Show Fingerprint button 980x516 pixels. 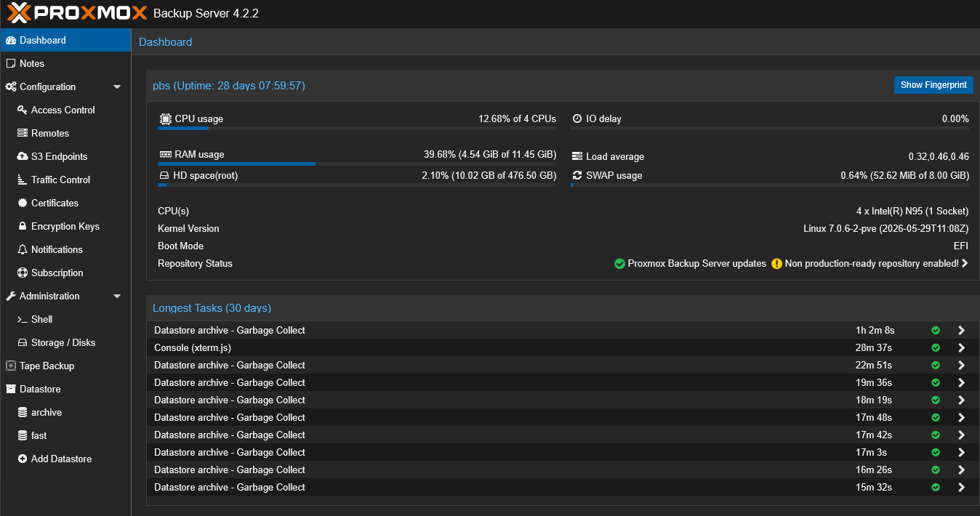point(933,85)
